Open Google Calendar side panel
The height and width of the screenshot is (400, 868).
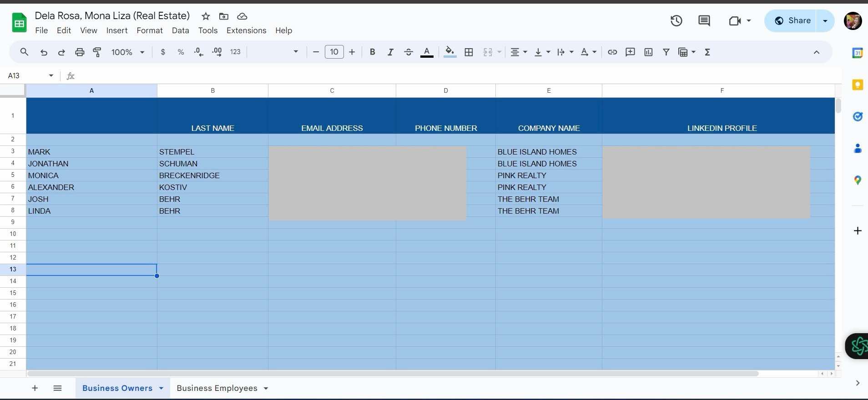point(858,53)
